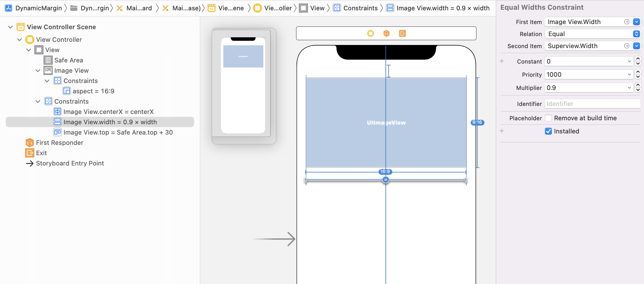Click plus button beside Constant

(x=502, y=61)
